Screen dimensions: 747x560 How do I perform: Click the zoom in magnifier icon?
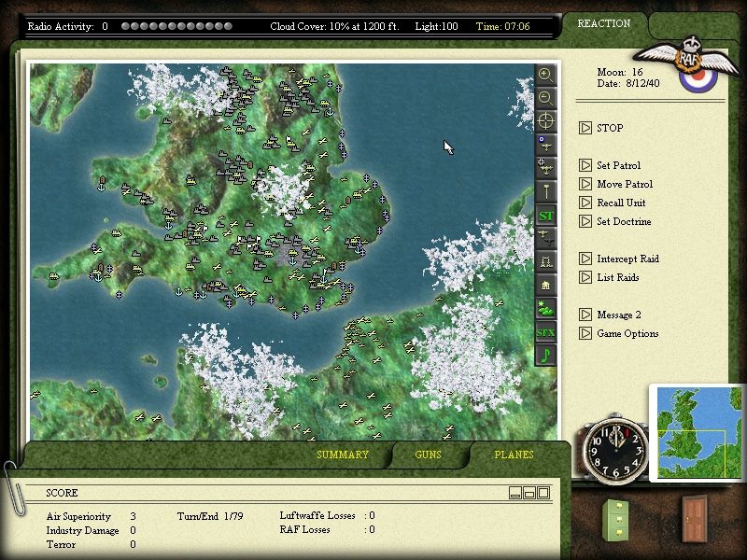(x=546, y=75)
